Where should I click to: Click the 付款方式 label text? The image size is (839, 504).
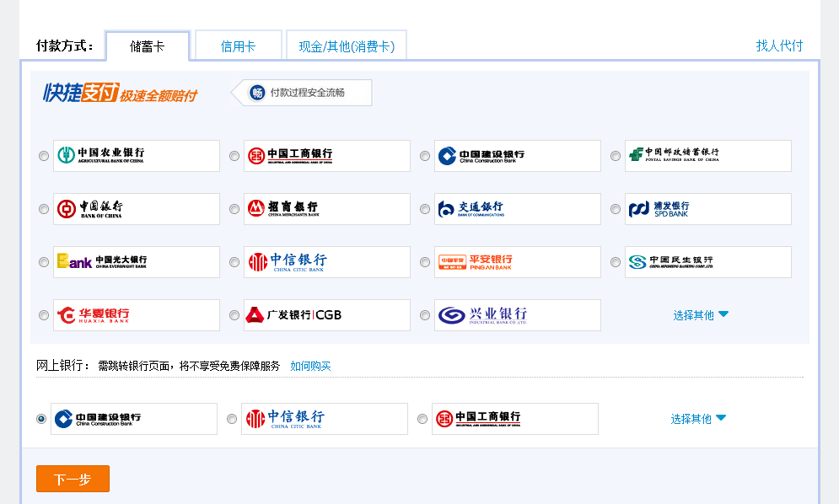(64, 46)
